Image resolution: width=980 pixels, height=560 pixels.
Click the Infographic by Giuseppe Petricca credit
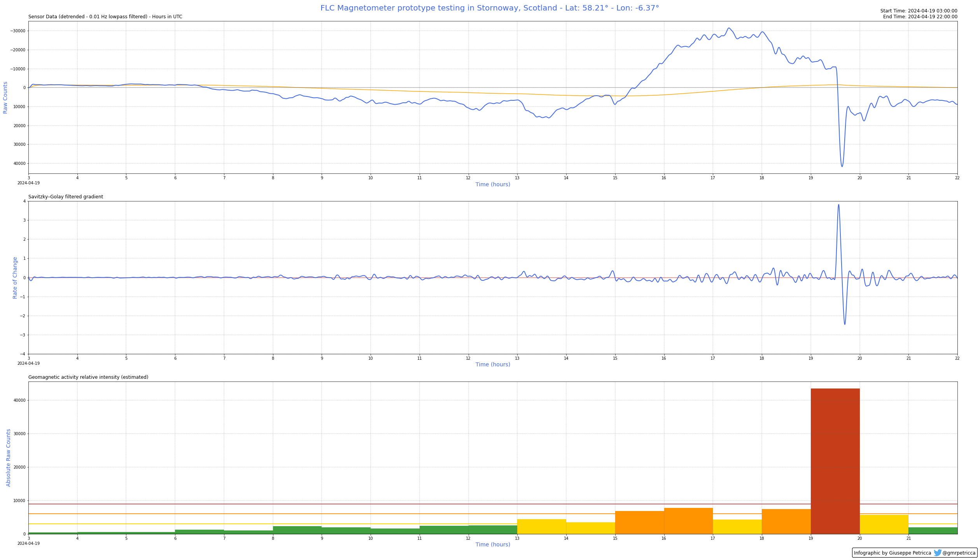[892, 553]
